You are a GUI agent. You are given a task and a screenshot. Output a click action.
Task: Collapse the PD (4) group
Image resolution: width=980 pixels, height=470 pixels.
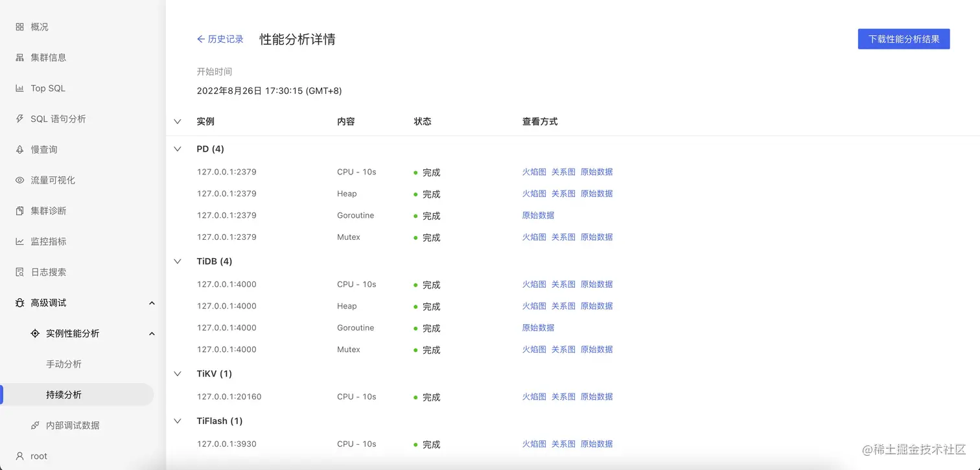coord(178,149)
